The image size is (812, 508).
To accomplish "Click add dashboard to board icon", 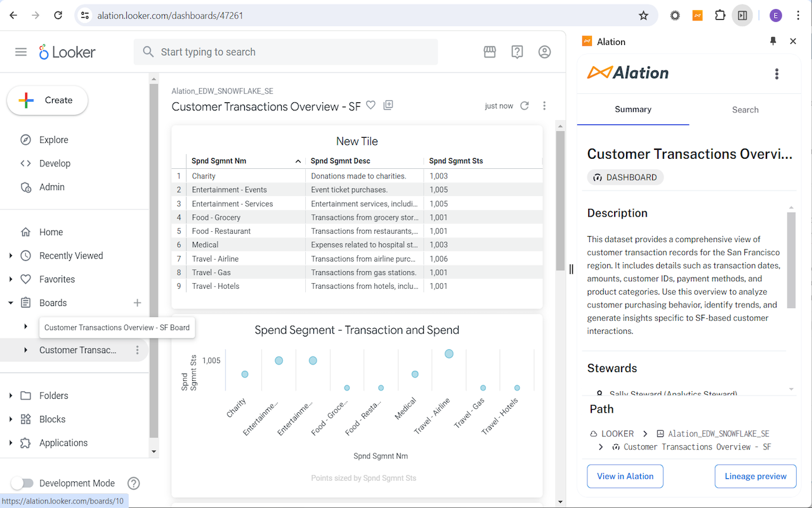I will click(388, 105).
